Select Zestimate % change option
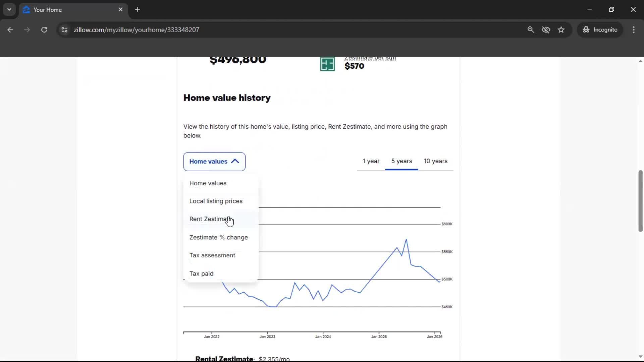This screenshot has height=362, width=644. tap(218, 237)
